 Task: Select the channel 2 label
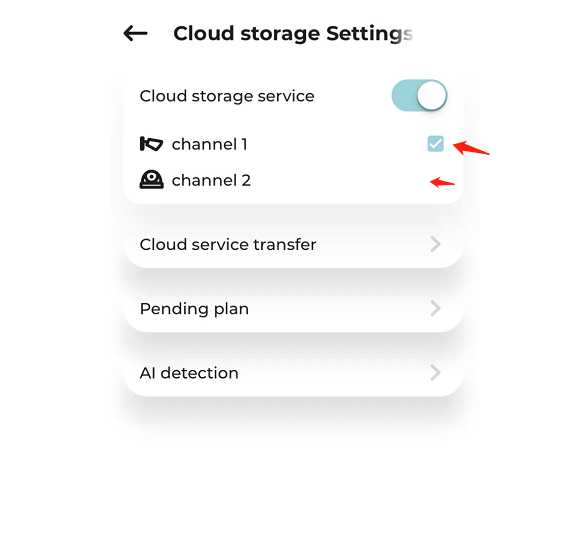click(x=211, y=180)
